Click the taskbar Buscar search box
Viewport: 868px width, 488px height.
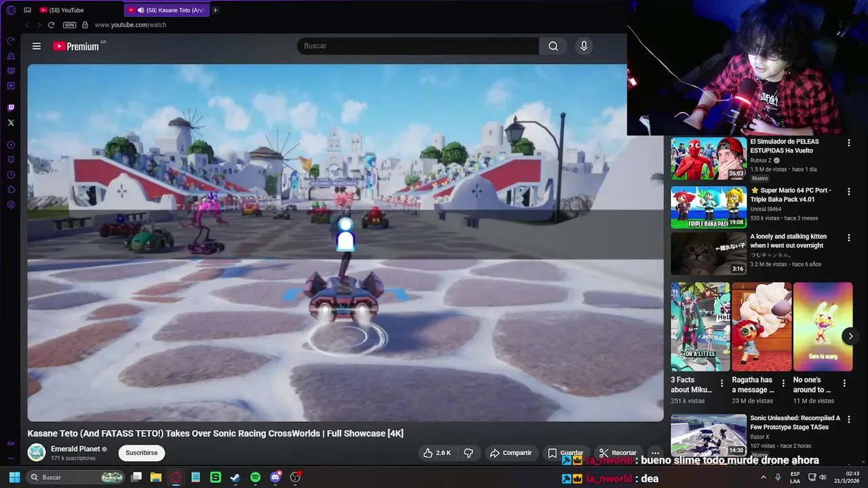coord(77,477)
